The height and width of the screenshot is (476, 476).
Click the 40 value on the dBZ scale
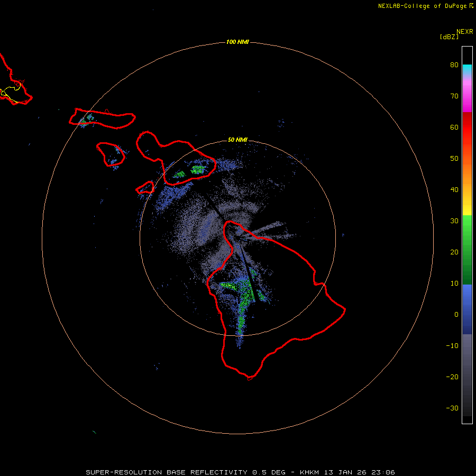pos(454,190)
